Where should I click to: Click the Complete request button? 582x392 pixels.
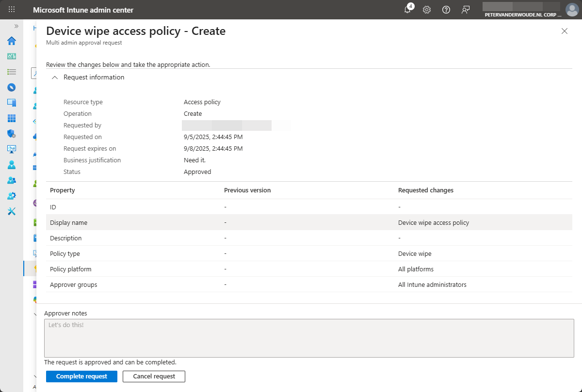pyautogui.click(x=81, y=376)
